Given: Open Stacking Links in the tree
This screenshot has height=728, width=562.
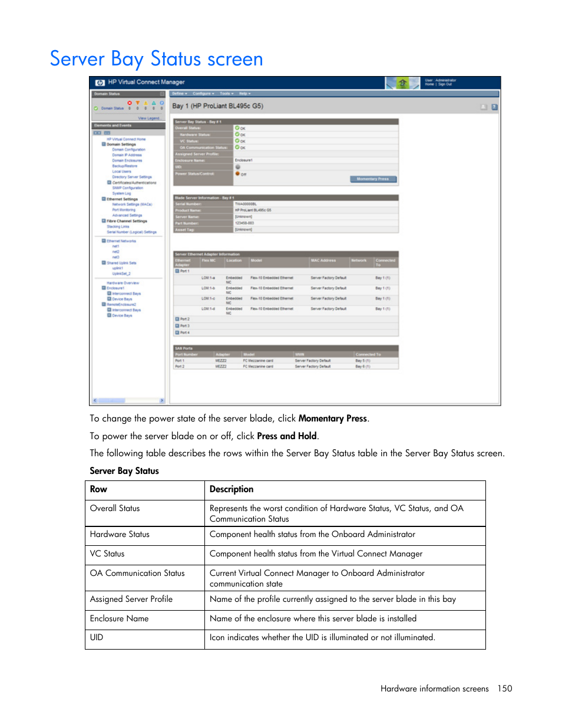Looking at the screenshot, I should (118, 226).
